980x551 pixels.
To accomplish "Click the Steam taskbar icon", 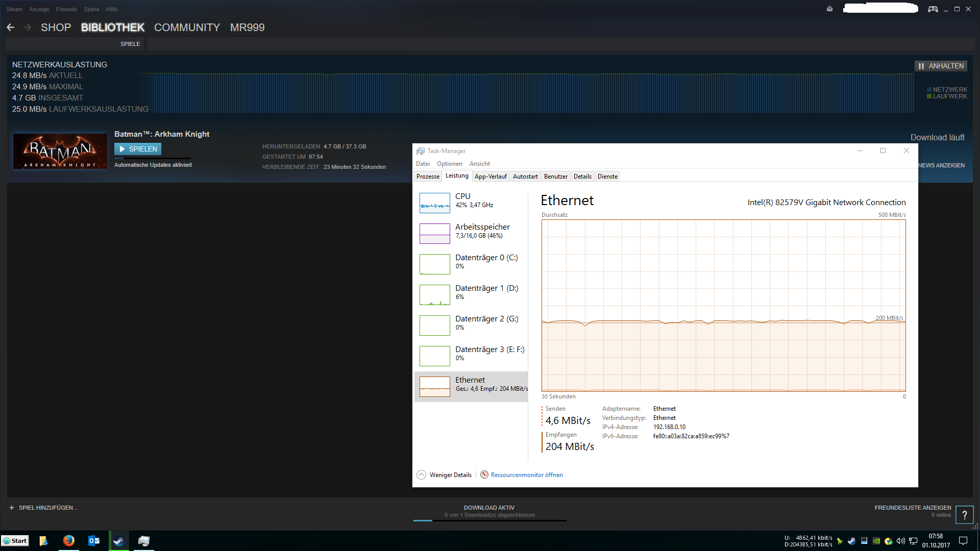I will [x=118, y=541].
